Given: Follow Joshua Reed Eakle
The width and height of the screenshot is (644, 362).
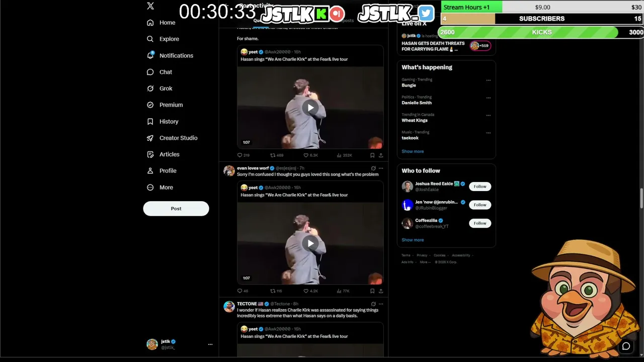Looking at the screenshot, I should click(x=480, y=187).
